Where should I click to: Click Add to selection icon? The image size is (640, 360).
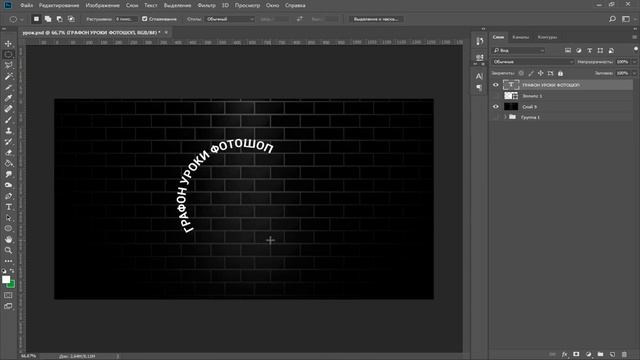[48, 19]
